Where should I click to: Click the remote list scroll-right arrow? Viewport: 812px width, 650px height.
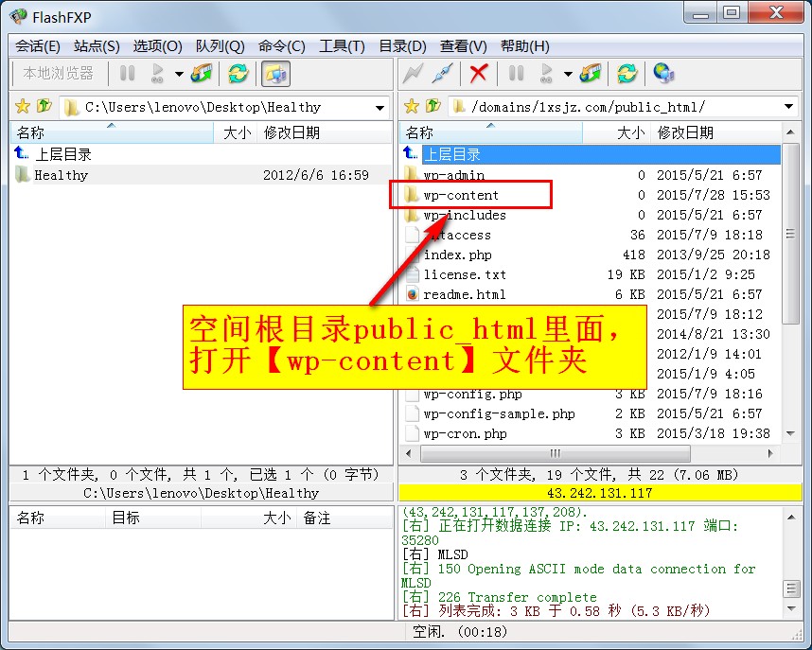coord(770,454)
